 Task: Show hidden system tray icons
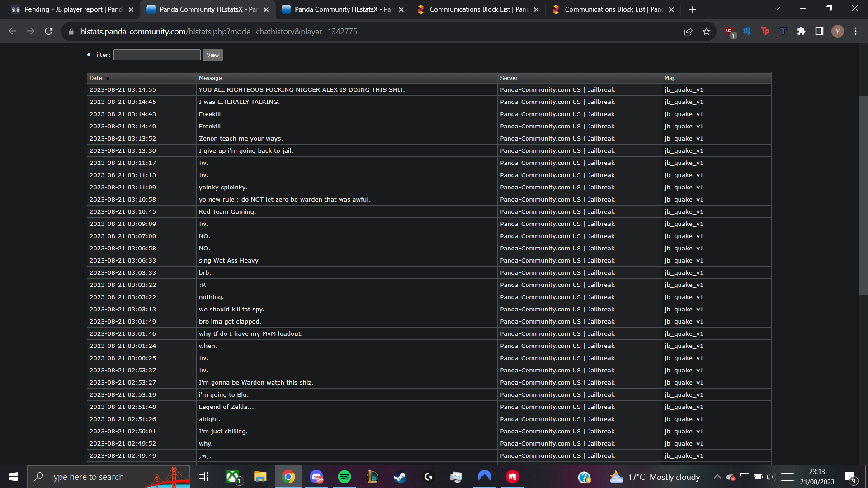[717, 477]
